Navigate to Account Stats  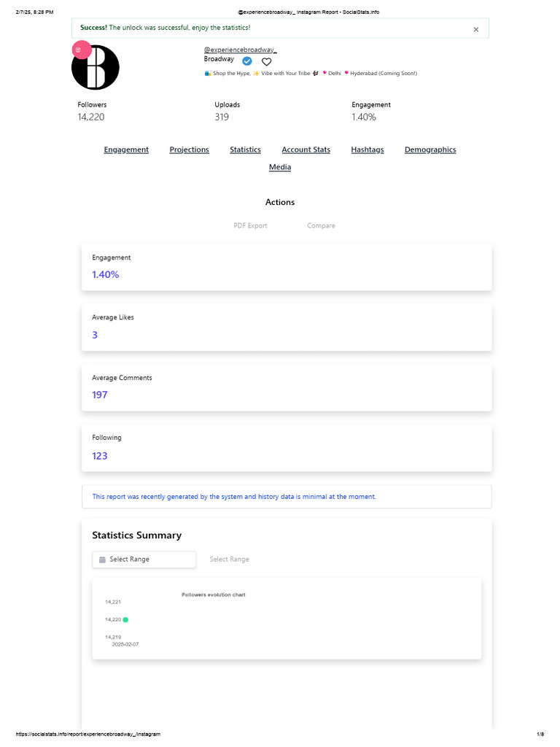(x=306, y=150)
